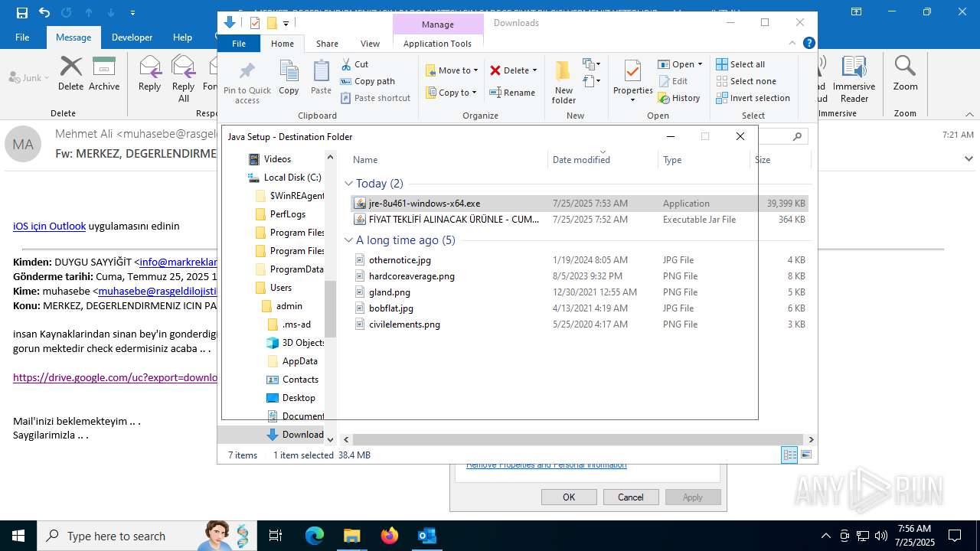Click the Rename ribbon button

(512, 93)
